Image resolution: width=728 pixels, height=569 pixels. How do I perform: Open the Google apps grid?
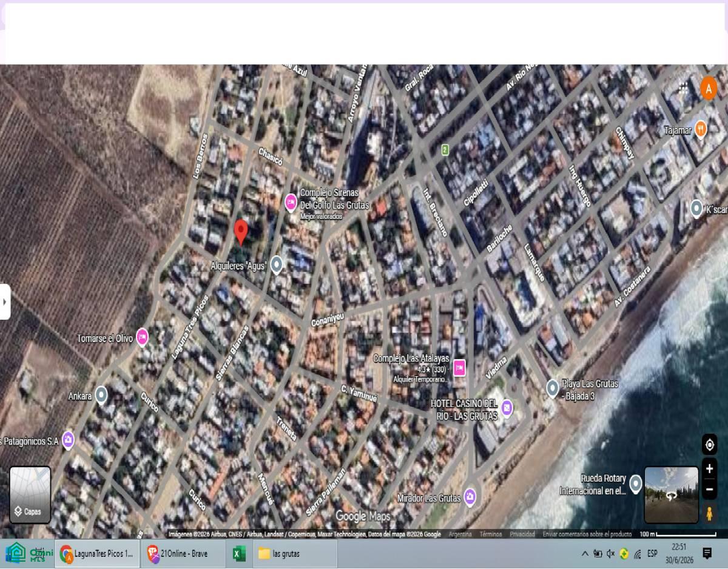(683, 89)
